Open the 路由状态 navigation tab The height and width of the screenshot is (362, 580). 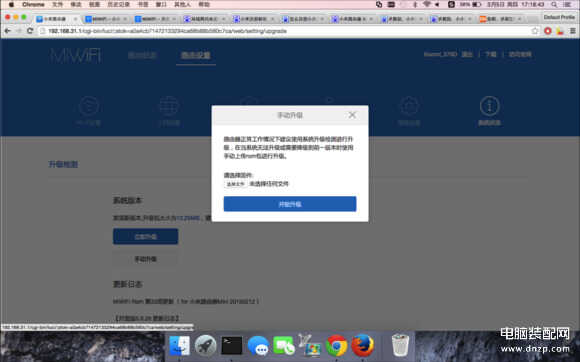pyautogui.click(x=142, y=55)
